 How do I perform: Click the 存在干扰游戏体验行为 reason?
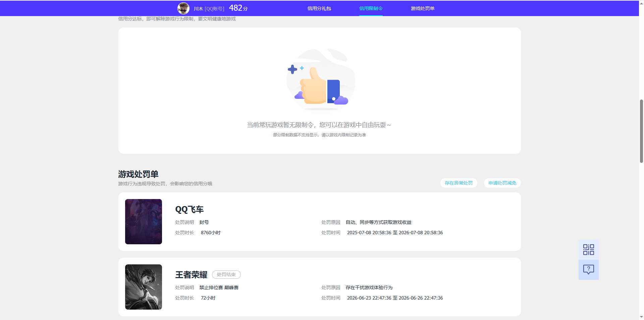coord(369,287)
